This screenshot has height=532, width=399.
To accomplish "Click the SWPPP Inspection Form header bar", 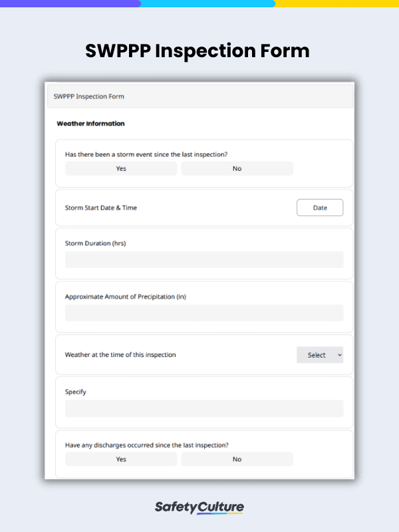I will click(x=200, y=96).
